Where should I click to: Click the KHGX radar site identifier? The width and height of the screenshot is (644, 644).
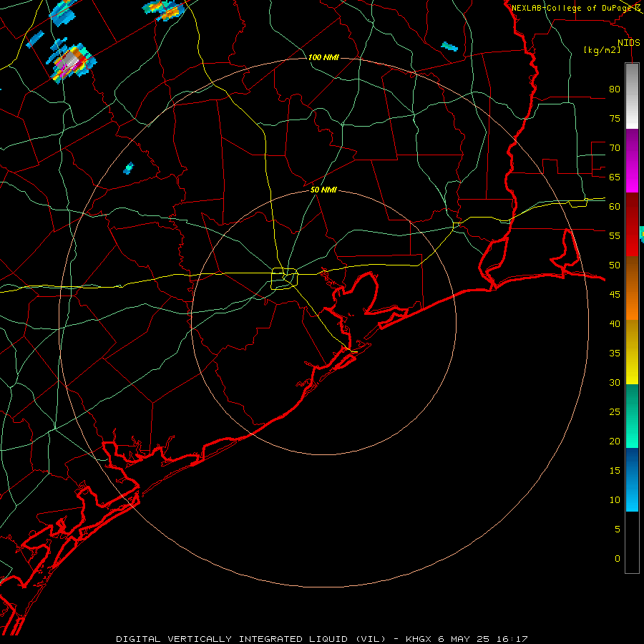click(x=419, y=639)
